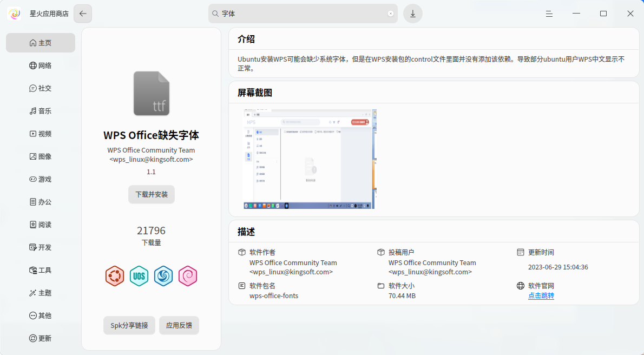644x355 pixels.
Task: Minimize the Spark Store window
Action: tap(576, 14)
